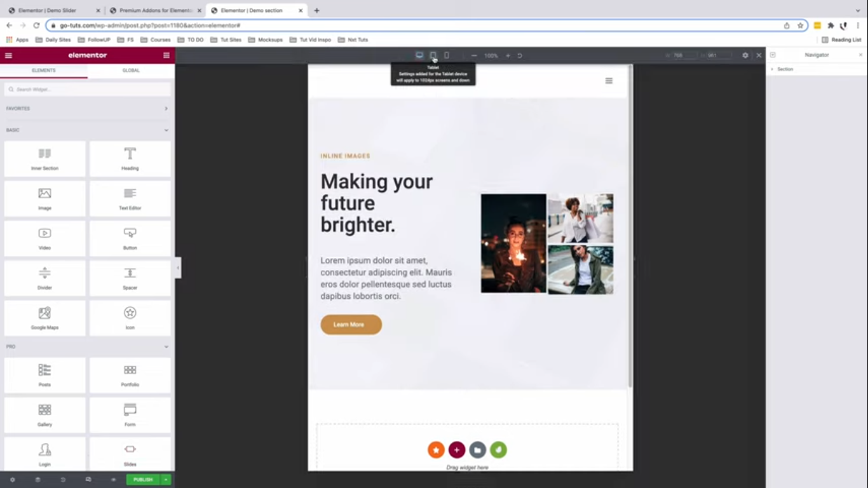The width and height of the screenshot is (868, 488).
Task: Zoom in the preview with plus
Action: pos(508,56)
